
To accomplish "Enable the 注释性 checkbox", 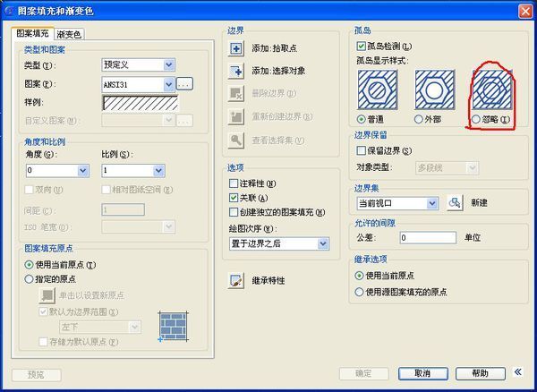I will 234,183.
